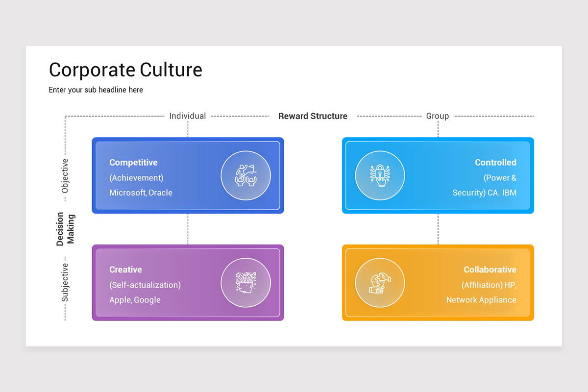Image resolution: width=588 pixels, height=392 pixels.
Task: Select the sub headline placeholder text
Action: coord(96,90)
